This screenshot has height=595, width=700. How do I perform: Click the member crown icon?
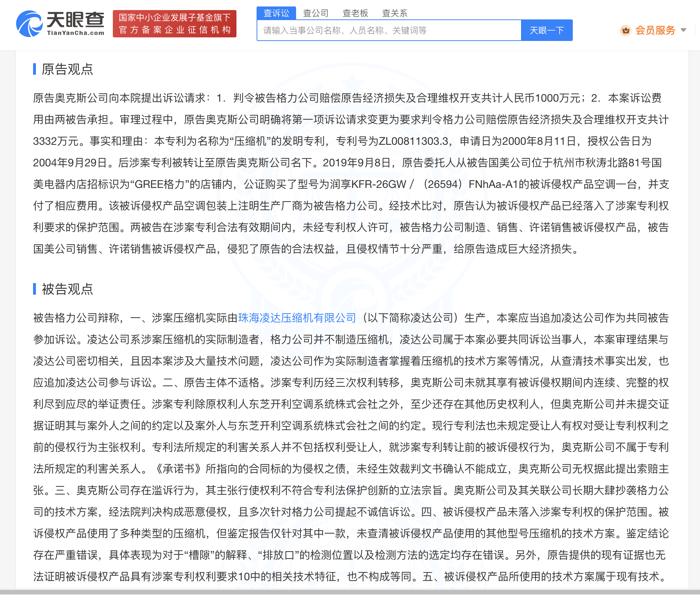pyautogui.click(x=626, y=31)
